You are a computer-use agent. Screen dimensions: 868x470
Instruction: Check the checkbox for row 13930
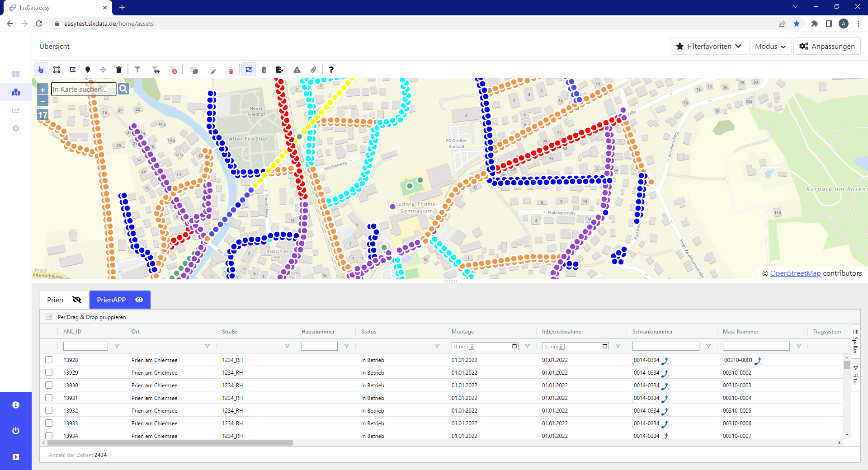(x=49, y=385)
